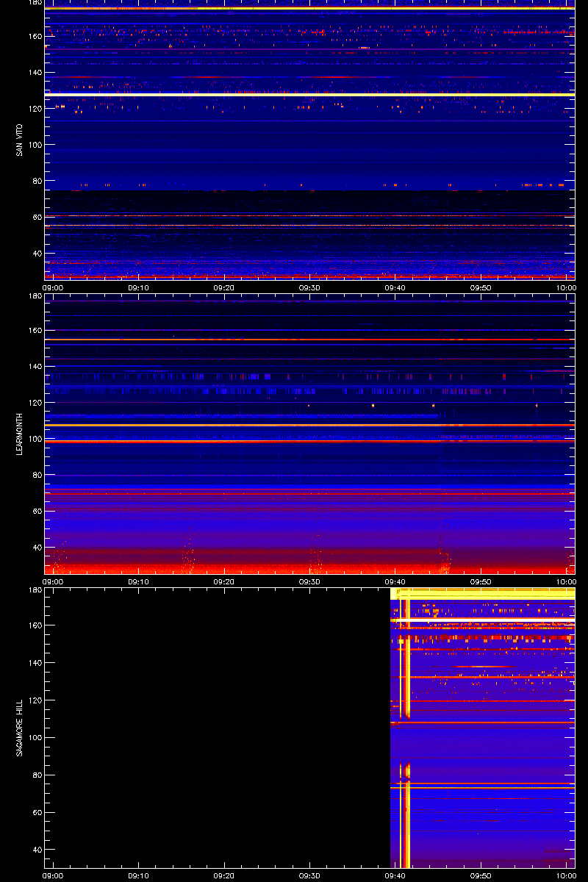Click the bright vertical burst in Sagamore Hill spectrogram

404,735
